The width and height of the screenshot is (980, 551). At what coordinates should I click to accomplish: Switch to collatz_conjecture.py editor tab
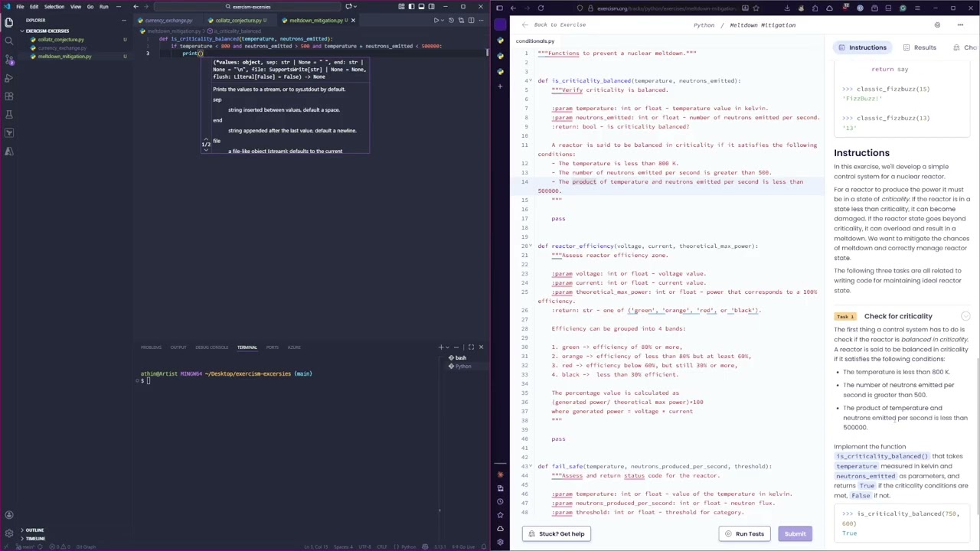[x=239, y=21]
